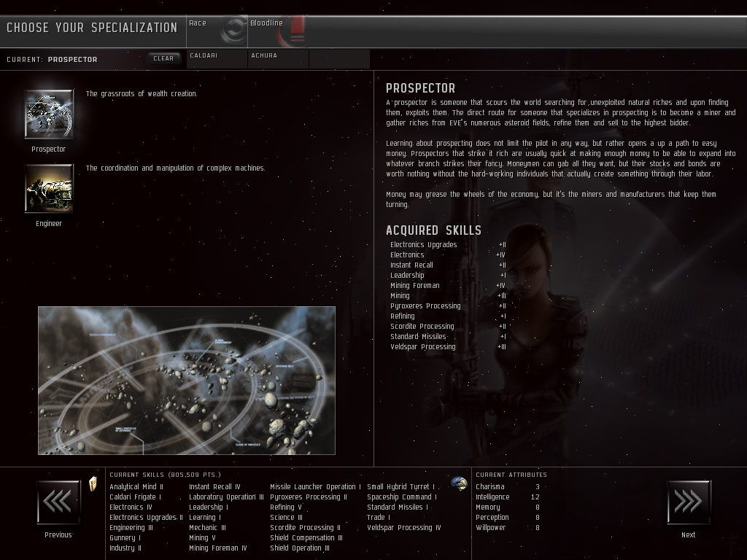Click 'Engineering III' in Current Skills
Viewport: 747px width, 560px height.
coord(131,528)
